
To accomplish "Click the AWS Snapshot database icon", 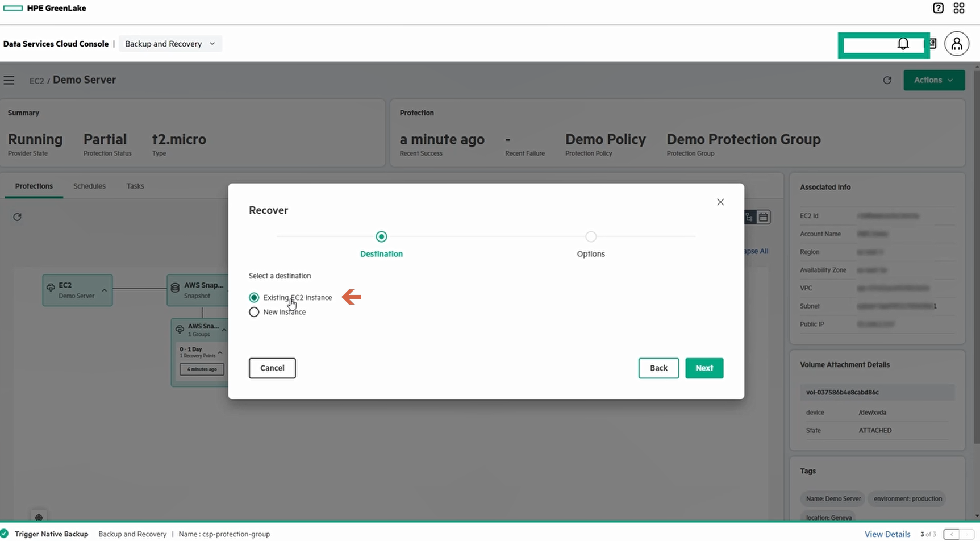I will click(x=176, y=288).
